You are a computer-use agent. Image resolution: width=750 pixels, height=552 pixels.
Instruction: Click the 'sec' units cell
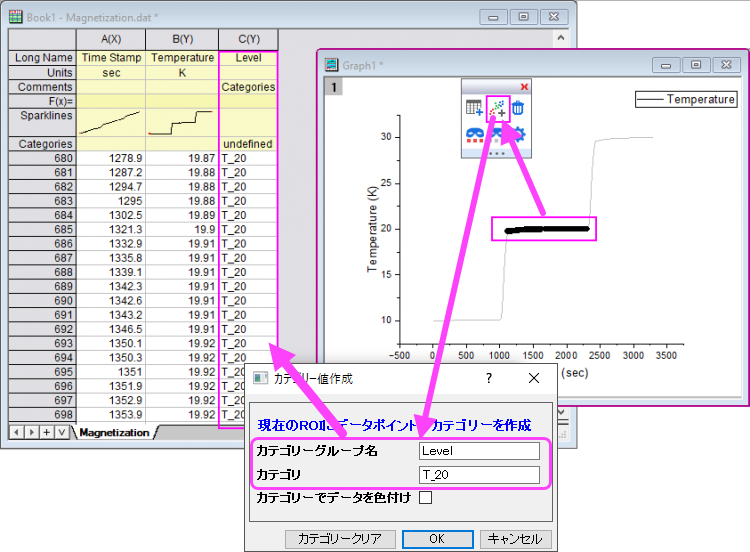111,73
